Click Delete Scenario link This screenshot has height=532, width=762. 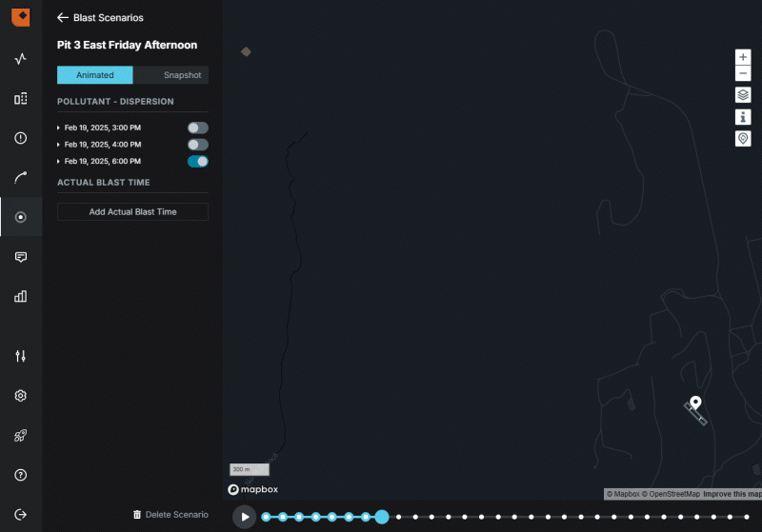click(170, 515)
